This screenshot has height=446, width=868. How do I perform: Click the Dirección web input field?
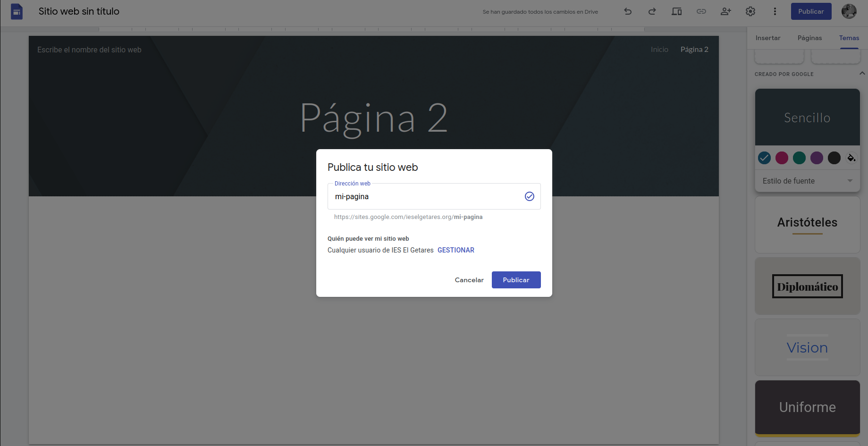425,196
